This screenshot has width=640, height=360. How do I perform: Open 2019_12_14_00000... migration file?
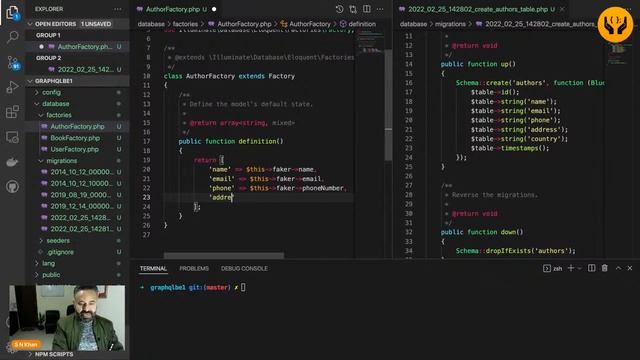tap(78, 207)
